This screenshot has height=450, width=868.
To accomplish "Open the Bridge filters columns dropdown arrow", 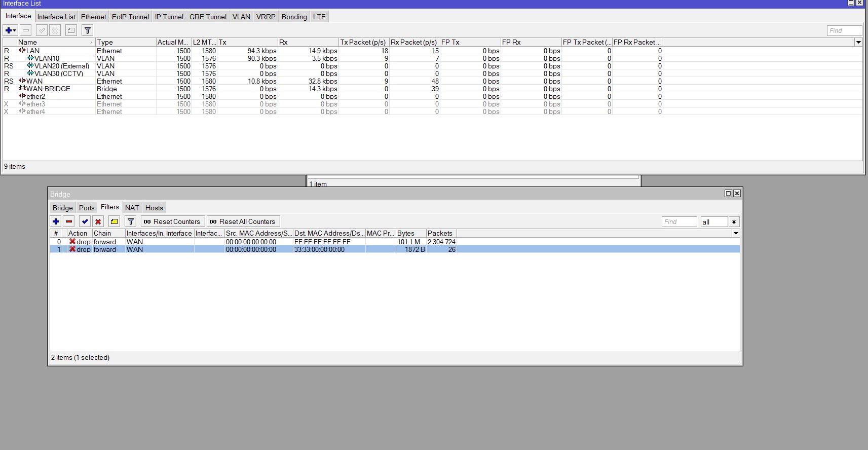I will pyautogui.click(x=736, y=233).
